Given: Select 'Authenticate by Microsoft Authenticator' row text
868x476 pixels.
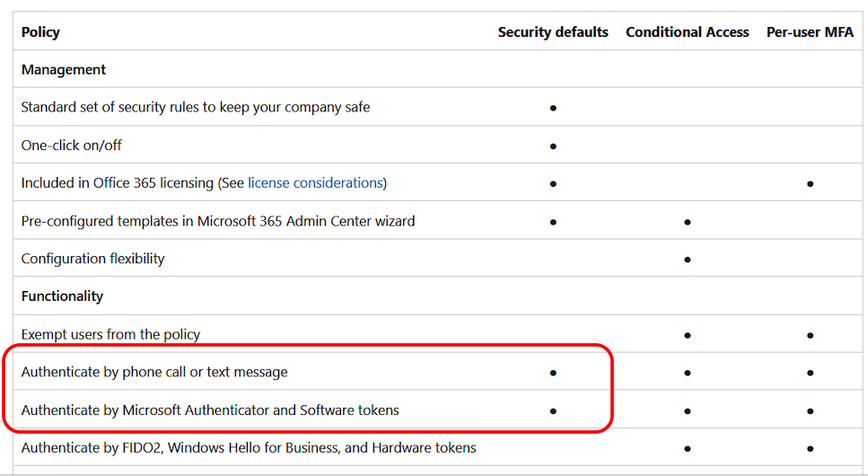Looking at the screenshot, I should (x=210, y=410).
